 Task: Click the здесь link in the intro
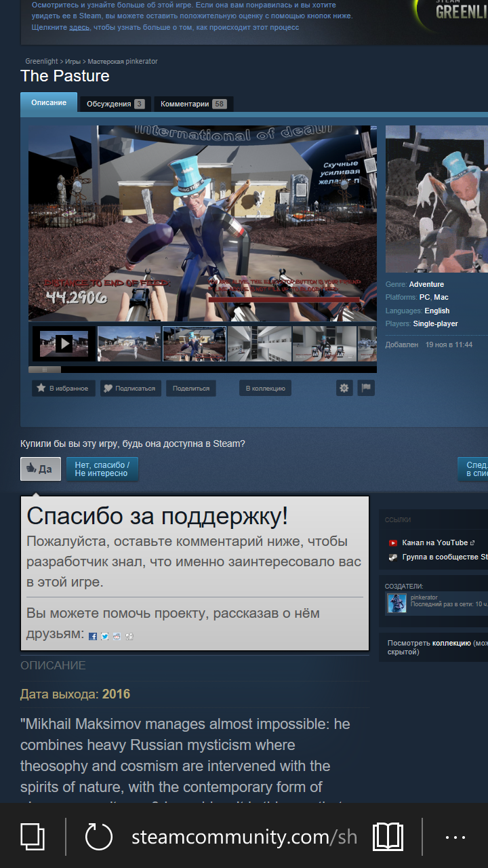(x=79, y=27)
